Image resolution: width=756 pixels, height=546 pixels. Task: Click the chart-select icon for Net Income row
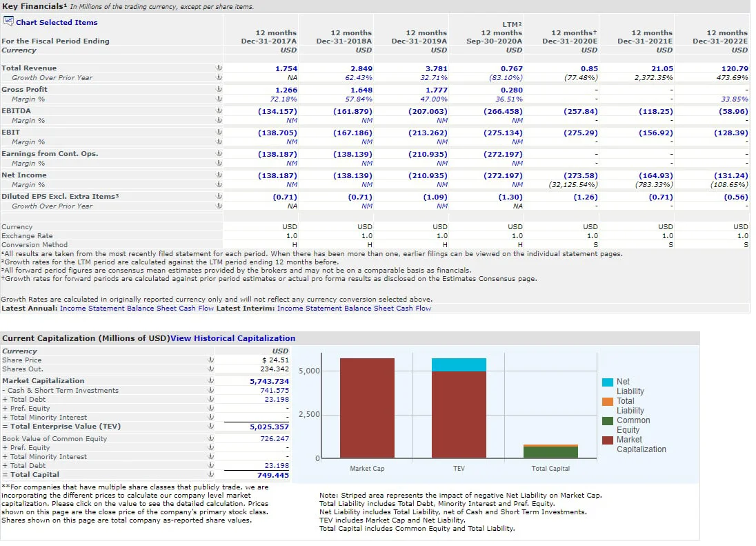click(x=219, y=175)
